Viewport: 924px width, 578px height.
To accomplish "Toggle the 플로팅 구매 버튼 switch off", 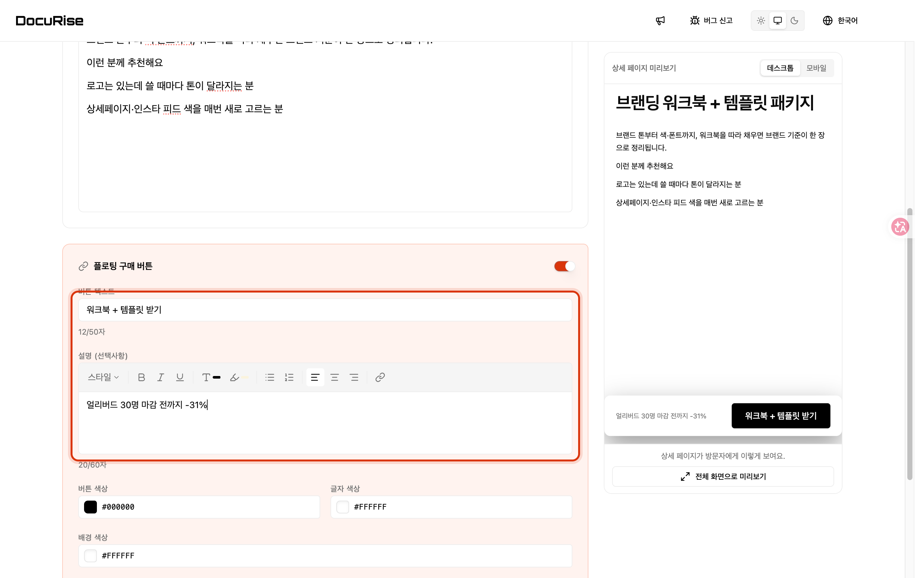I will point(564,266).
